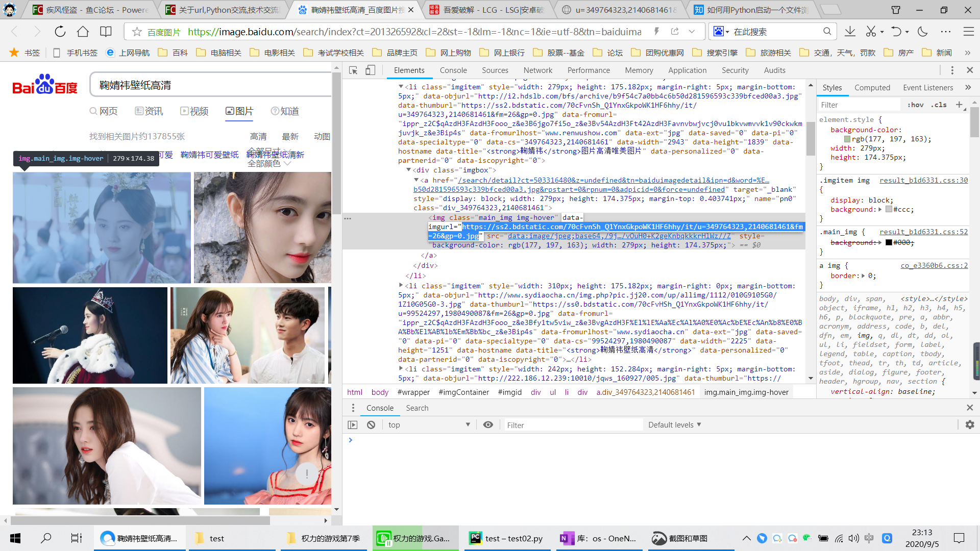Open the new tab button in tab strip
Screen dimensions: 980x551
pyautogui.click(x=830, y=10)
